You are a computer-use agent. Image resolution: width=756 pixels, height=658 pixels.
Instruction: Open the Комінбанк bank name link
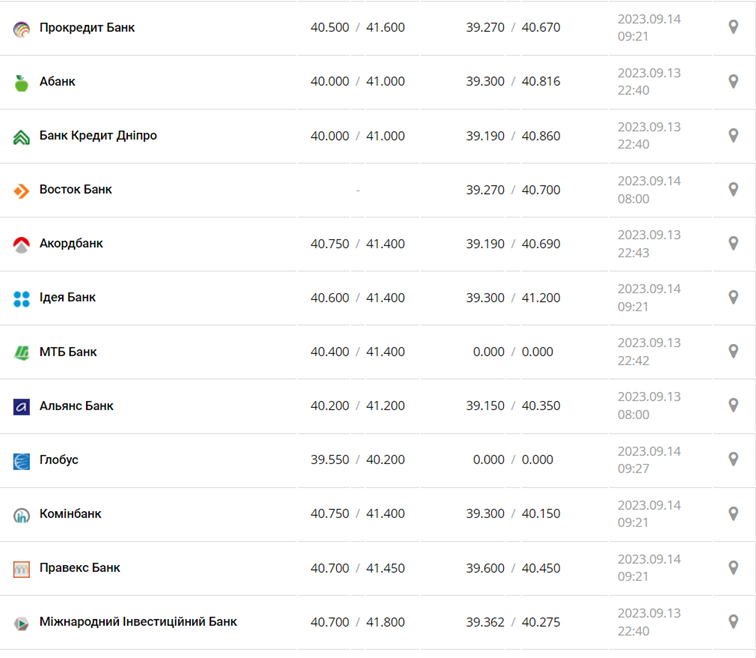click(x=70, y=514)
